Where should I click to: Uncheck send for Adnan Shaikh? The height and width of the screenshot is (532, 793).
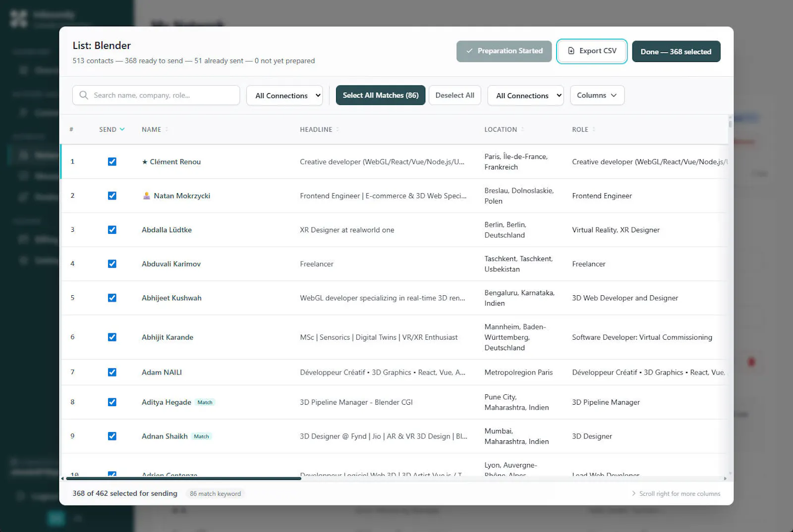click(112, 436)
